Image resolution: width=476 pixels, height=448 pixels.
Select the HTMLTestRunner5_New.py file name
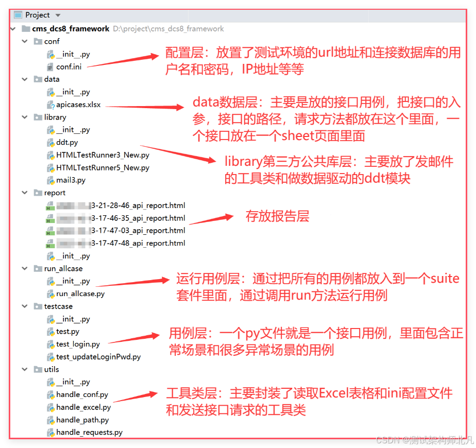pyautogui.click(x=103, y=168)
